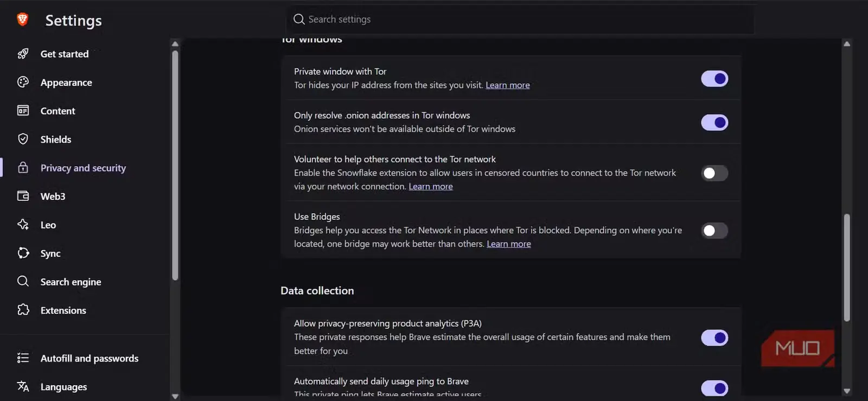Viewport: 868px width, 401px height.
Task: Toggle Automatically send daily usage ping
Action: [x=714, y=388]
